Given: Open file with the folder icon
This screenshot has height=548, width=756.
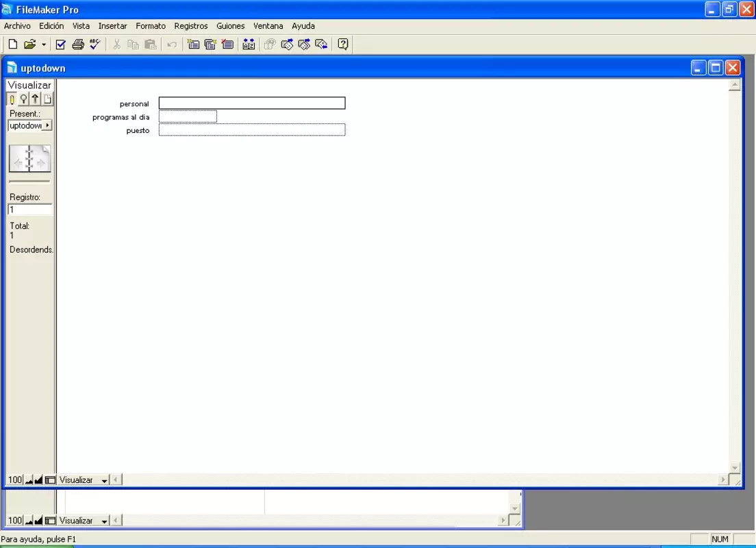Looking at the screenshot, I should click(x=30, y=45).
